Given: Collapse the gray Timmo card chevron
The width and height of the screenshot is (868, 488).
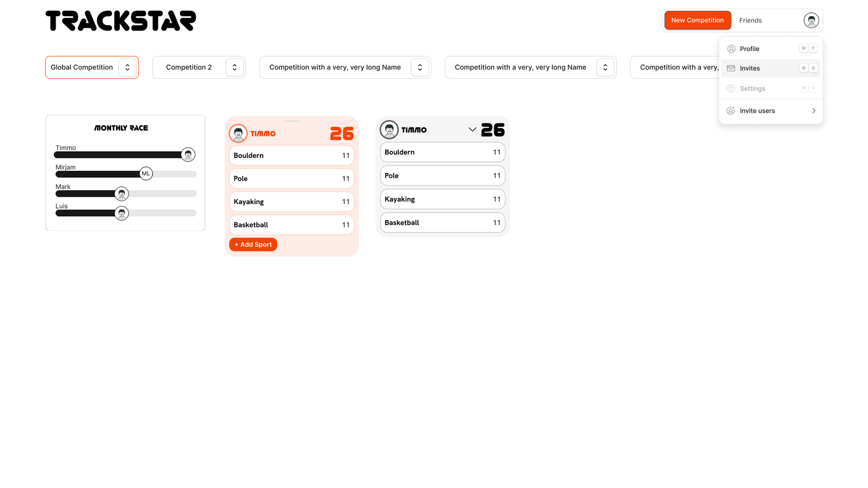Looking at the screenshot, I should click(472, 130).
